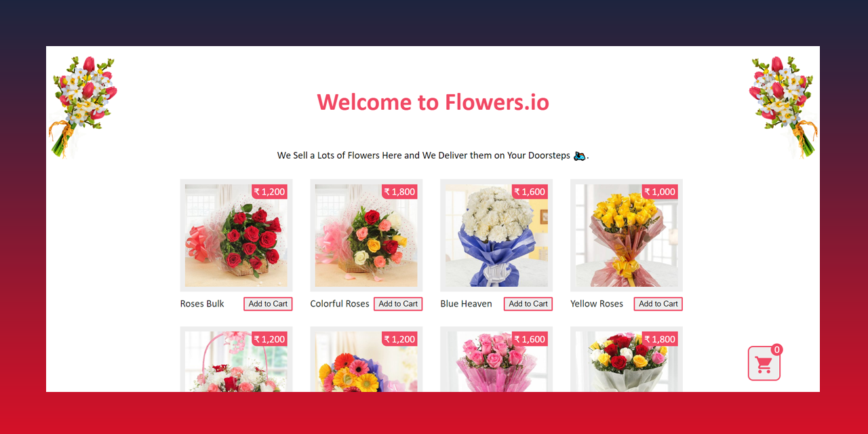Image resolution: width=868 pixels, height=434 pixels.
Task: Open the shopping cart icon
Action: pos(764,363)
